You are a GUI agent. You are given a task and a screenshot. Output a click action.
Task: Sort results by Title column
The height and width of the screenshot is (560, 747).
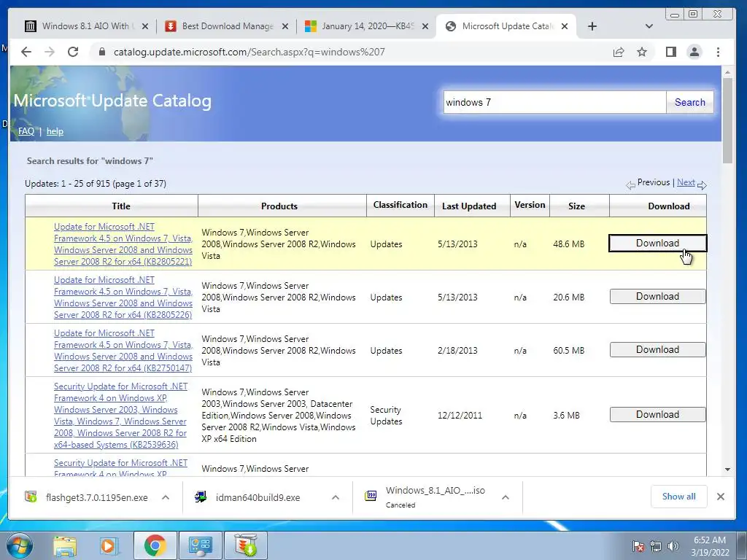[121, 206]
